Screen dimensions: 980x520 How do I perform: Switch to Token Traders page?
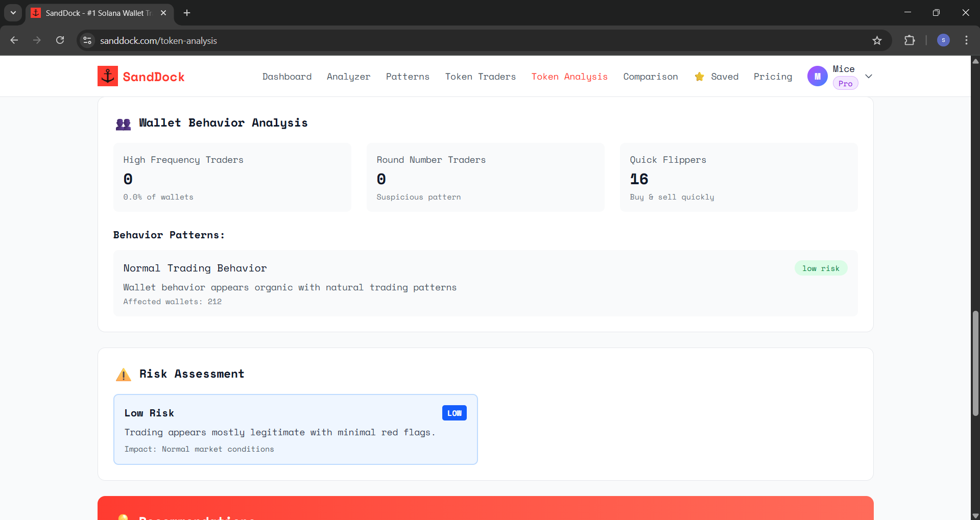tap(481, 77)
